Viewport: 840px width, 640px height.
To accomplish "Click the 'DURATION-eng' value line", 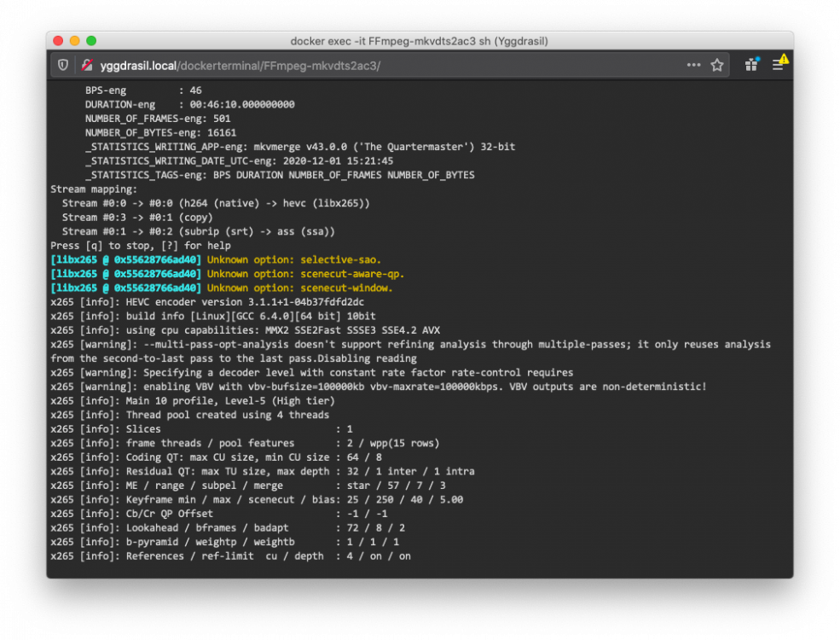I will [189, 104].
